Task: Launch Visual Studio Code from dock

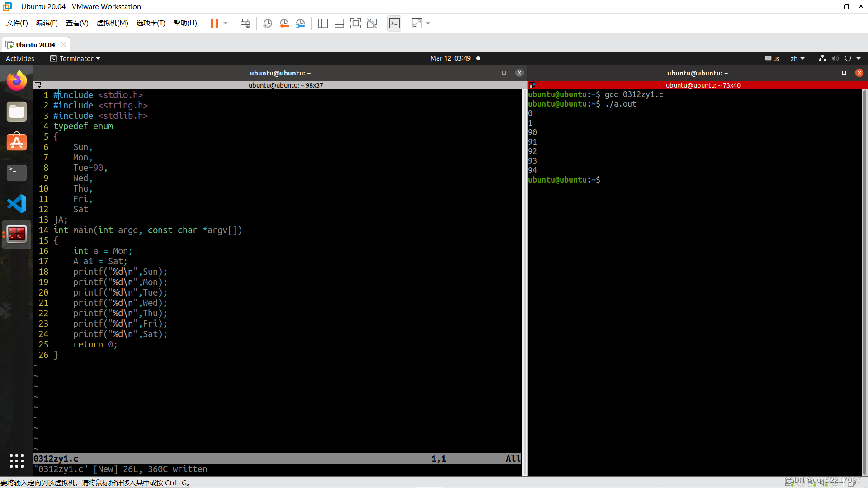Action: coord(17,204)
